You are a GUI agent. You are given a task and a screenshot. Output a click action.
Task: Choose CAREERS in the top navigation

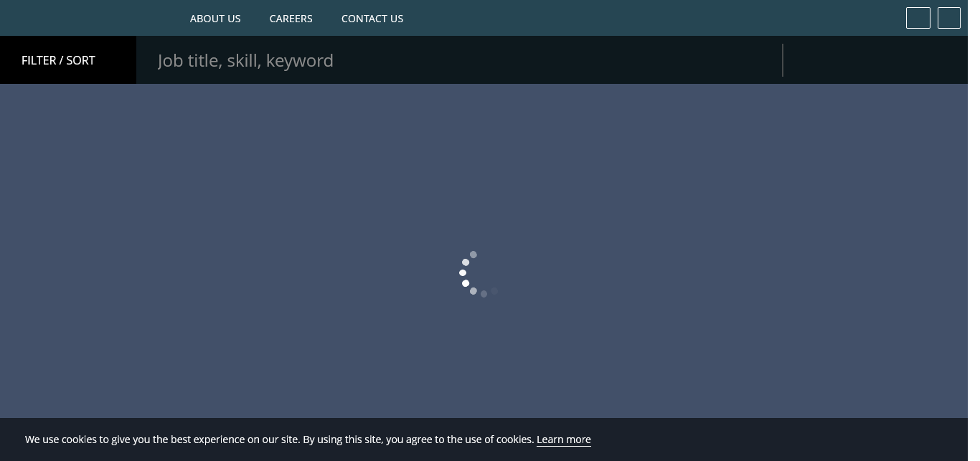pos(291,19)
